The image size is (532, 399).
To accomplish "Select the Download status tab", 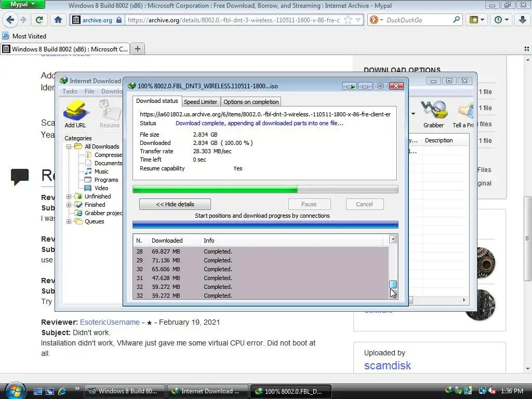I will [x=157, y=101].
